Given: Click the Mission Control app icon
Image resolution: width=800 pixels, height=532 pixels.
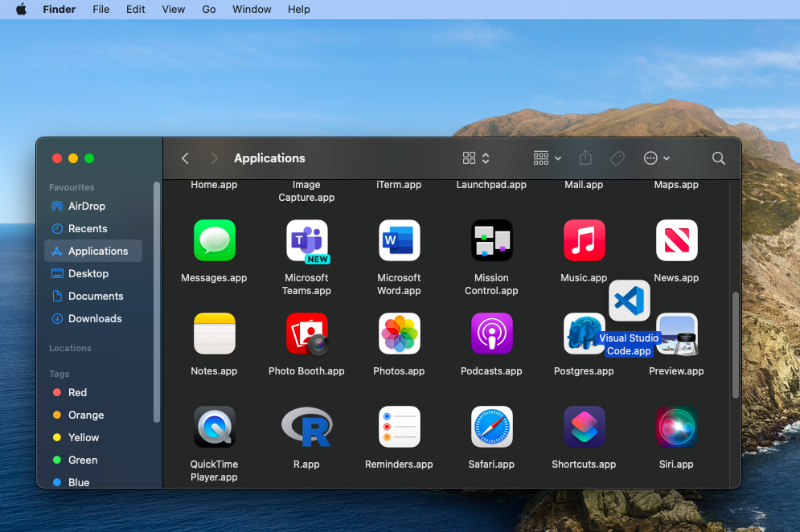Looking at the screenshot, I should pyautogui.click(x=491, y=241).
